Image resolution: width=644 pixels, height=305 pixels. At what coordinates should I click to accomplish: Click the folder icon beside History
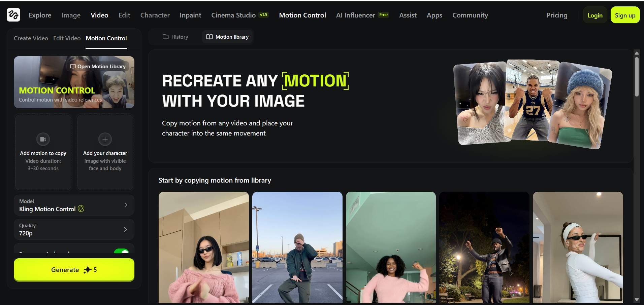pyautogui.click(x=166, y=37)
